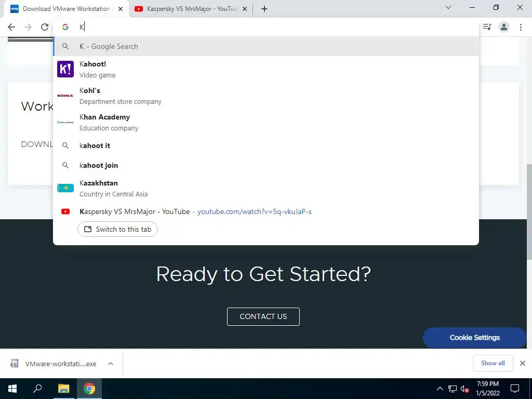Click the Chrome taskbar icon
532x399 pixels.
point(89,389)
